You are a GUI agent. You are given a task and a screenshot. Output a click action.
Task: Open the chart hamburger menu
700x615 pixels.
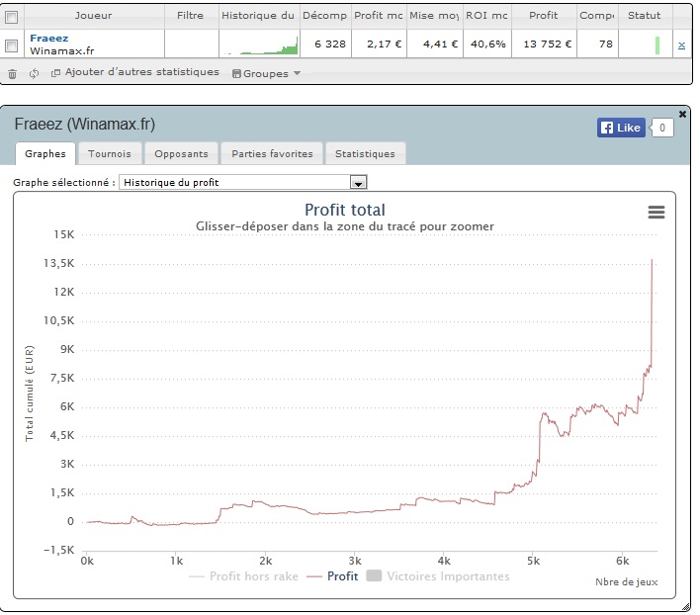coord(656,212)
